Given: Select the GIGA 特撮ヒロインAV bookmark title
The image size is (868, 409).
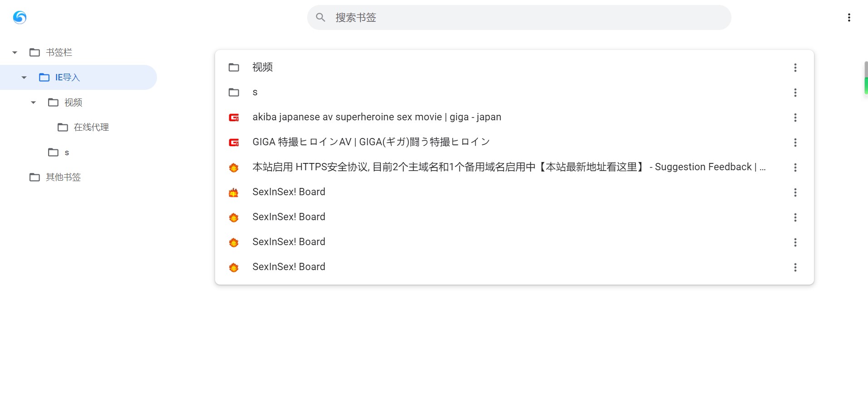Looking at the screenshot, I should pyautogui.click(x=371, y=142).
